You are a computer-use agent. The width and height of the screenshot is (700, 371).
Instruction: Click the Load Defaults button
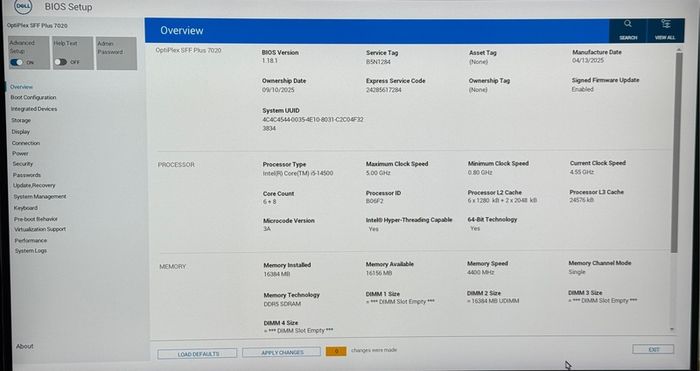[x=197, y=354]
